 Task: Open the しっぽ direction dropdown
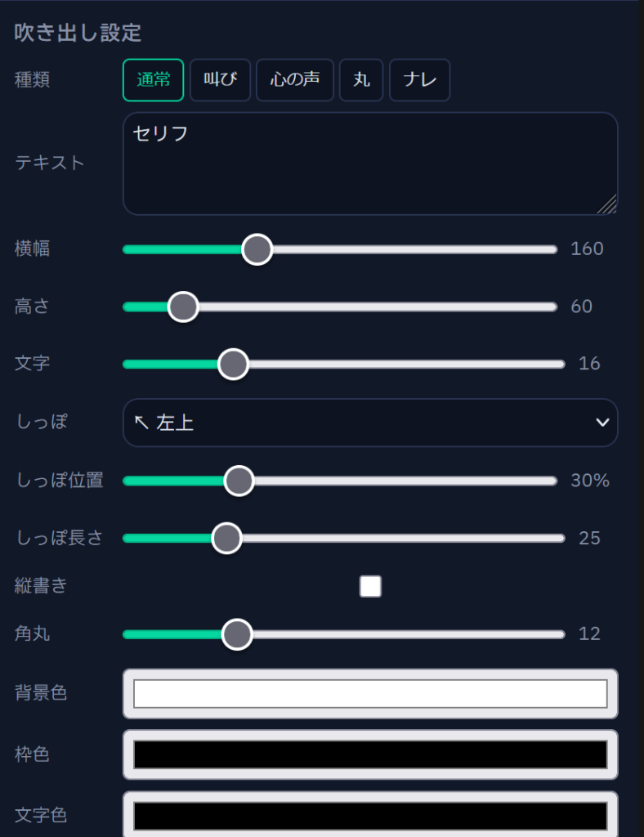[369, 423]
